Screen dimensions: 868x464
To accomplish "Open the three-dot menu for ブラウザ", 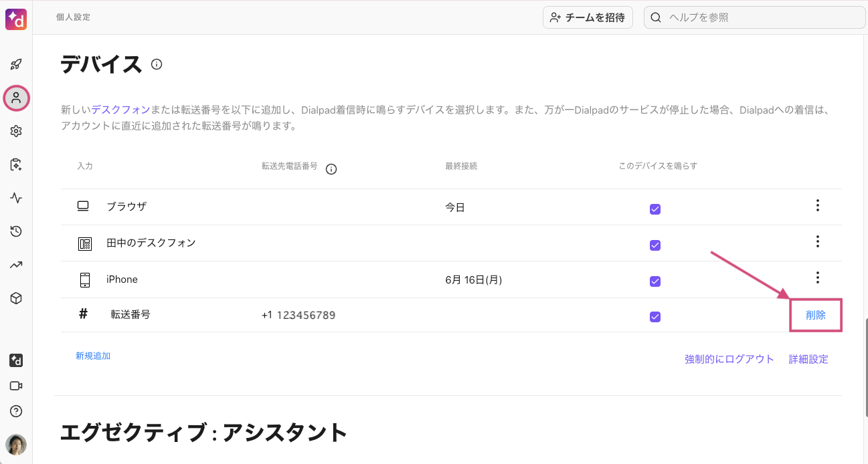I will coord(817,206).
